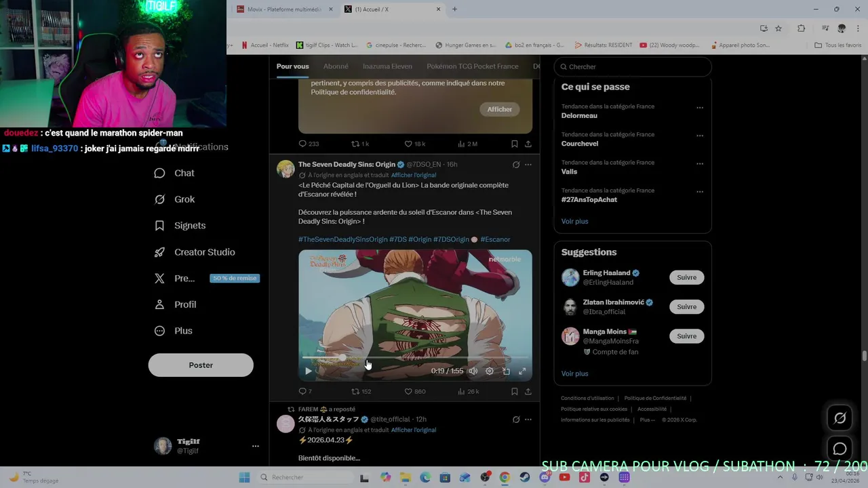The height and width of the screenshot is (488, 868).
Task: Open options for Valls trend
Action: coord(700,164)
